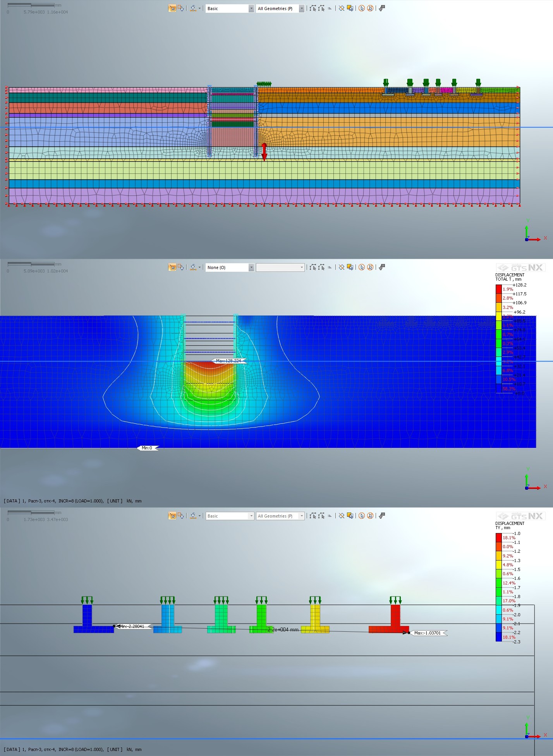Click the first circled cursor icon in the mesh model view

click(x=362, y=8)
